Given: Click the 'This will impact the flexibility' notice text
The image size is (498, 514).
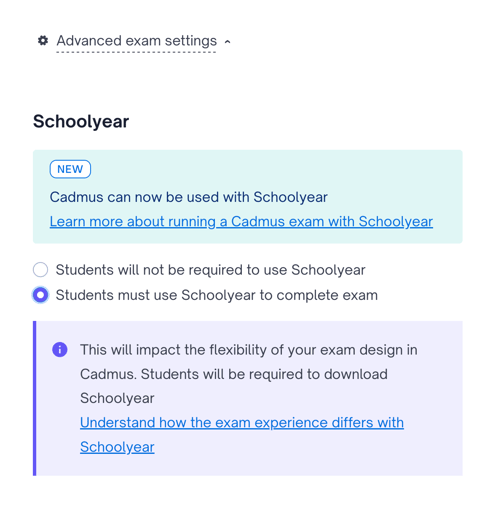Looking at the screenshot, I should [x=249, y=350].
